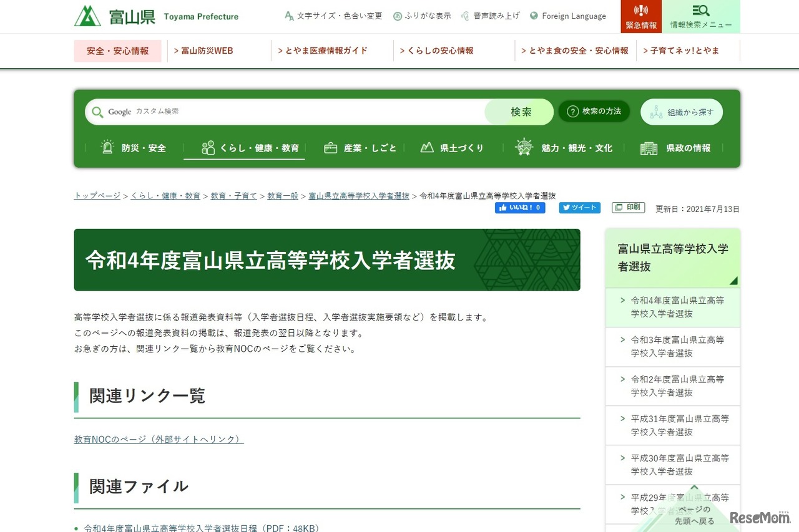Viewport: 799px width, 532px height.
Task: Open the red 緊急情報 emergency button
Action: click(641, 17)
